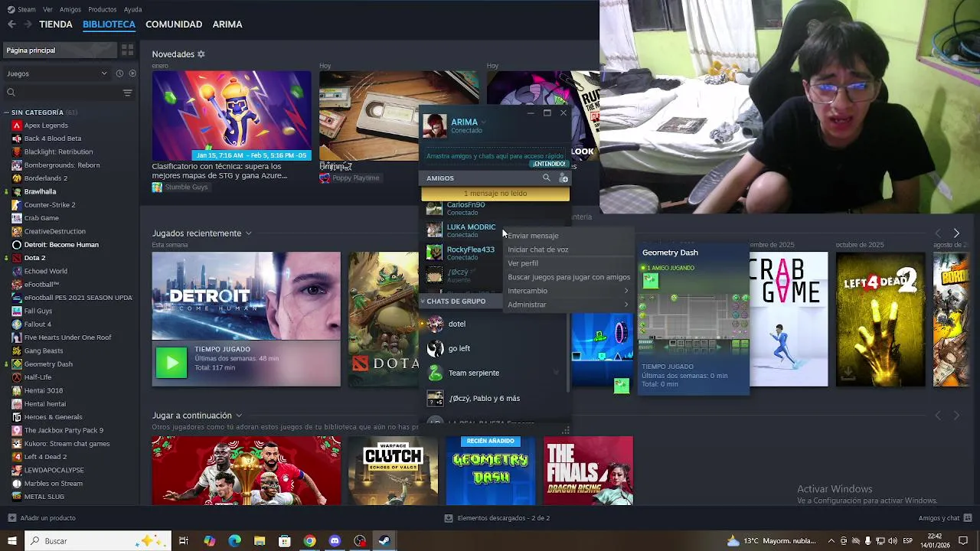Open the Crab Game recent thumbnail

pyautogui.click(x=789, y=319)
